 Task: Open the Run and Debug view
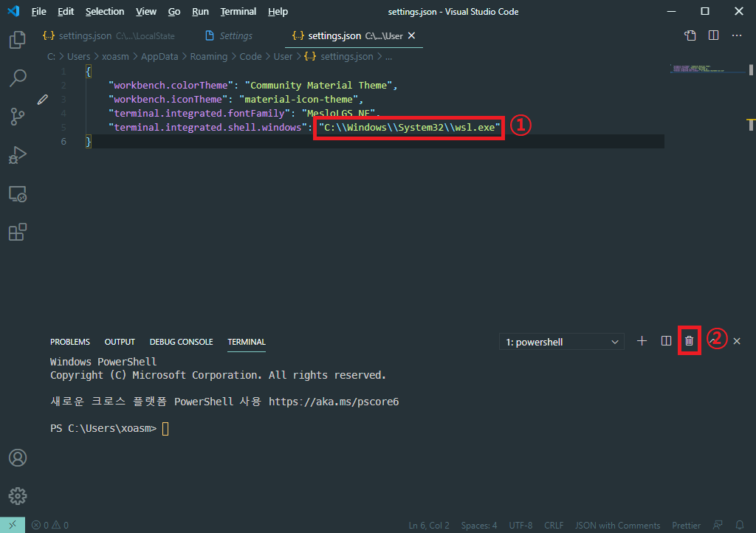coord(18,155)
